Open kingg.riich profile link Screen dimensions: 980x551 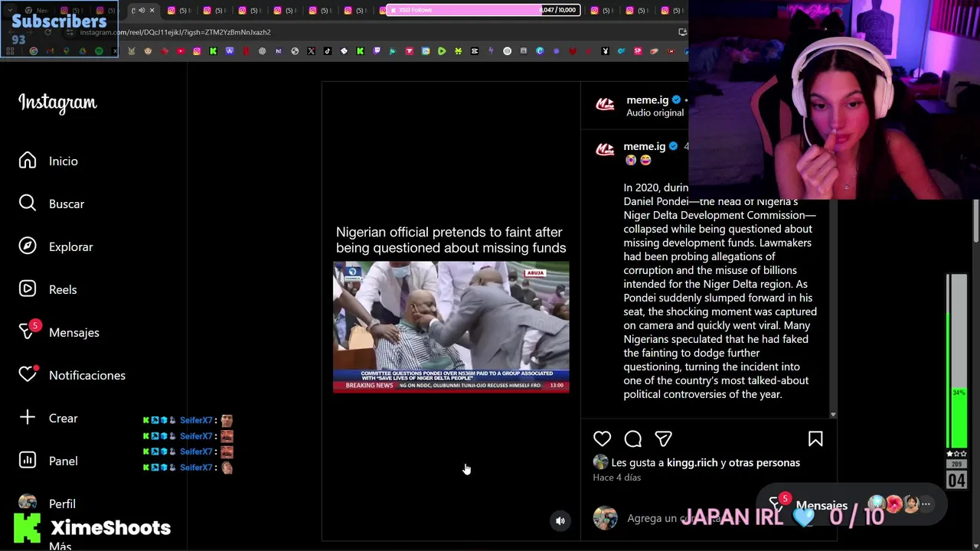692,462
